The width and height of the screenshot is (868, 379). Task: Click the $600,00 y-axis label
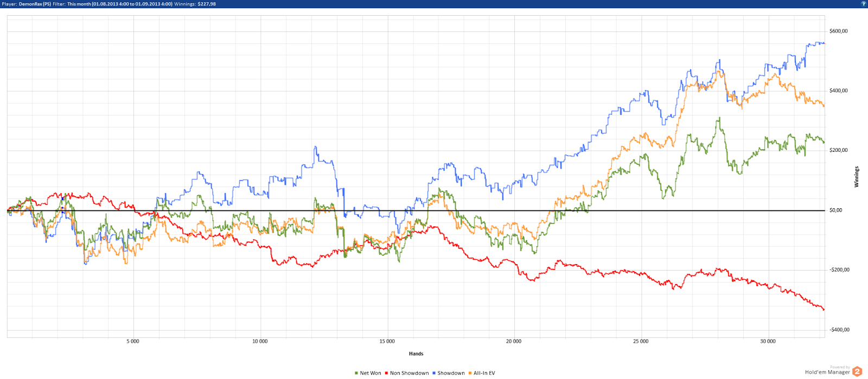coord(839,31)
